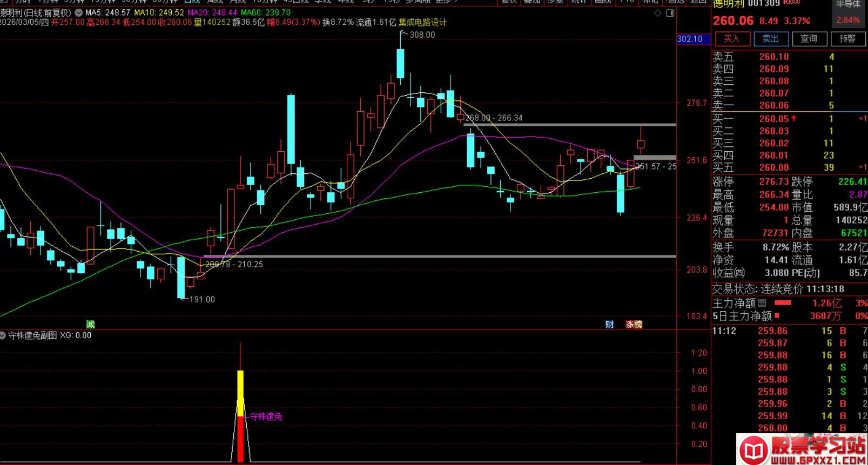Click the R1000 badge beside stock code
This screenshot has width=868, height=465.
[x=792, y=3]
